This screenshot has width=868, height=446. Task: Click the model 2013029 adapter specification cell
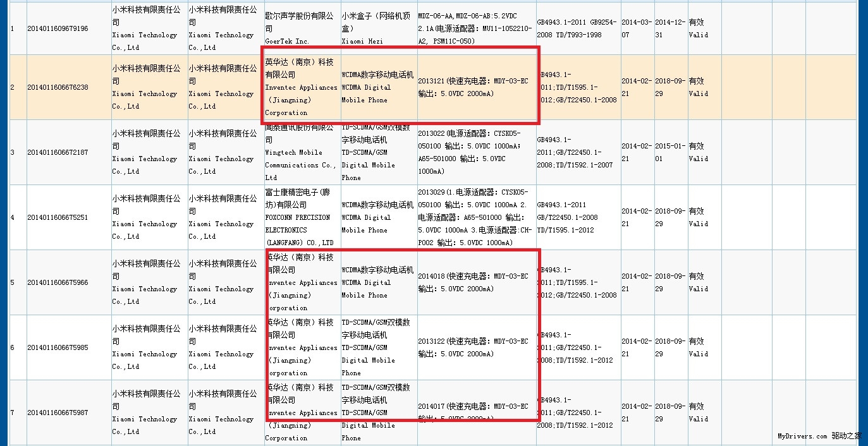[x=475, y=217]
